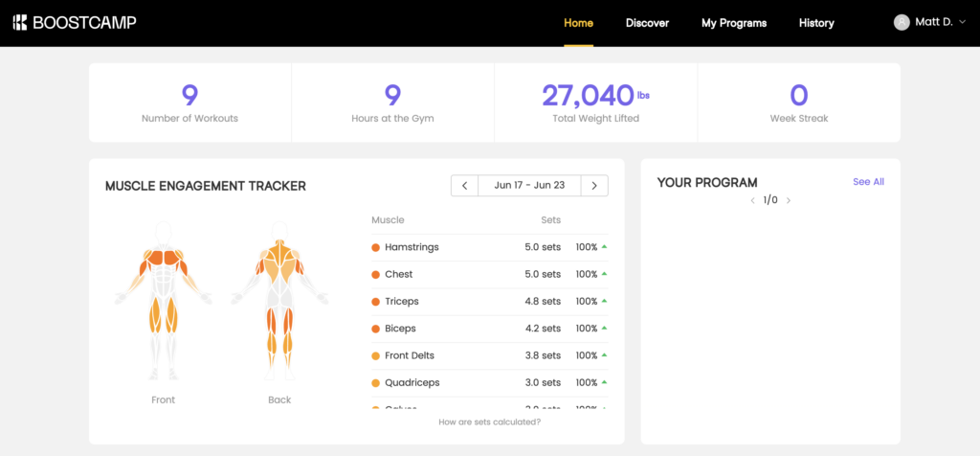Click the Hamstrings orange color dot
The height and width of the screenshot is (456, 980).
pos(376,248)
